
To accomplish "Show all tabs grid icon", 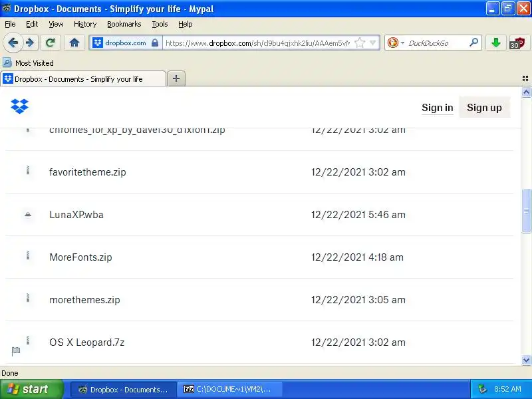I will coord(525,78).
